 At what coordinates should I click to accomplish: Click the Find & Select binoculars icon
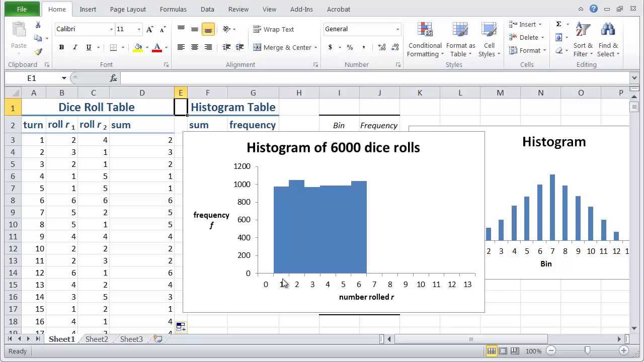click(608, 30)
